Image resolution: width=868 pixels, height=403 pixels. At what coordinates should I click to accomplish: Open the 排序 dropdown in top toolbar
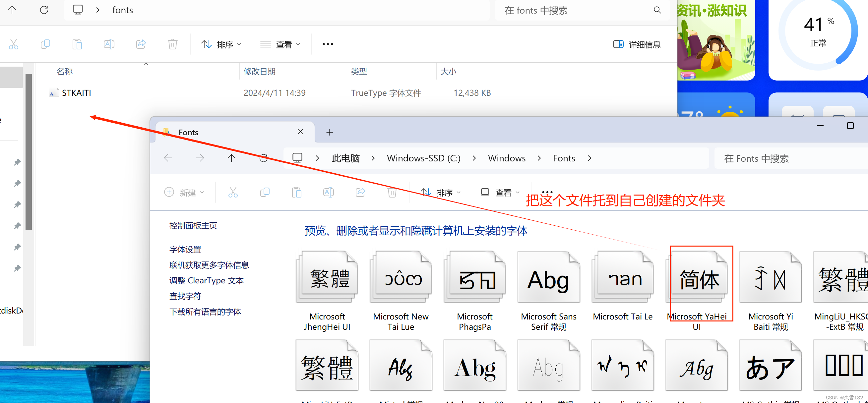pyautogui.click(x=221, y=44)
